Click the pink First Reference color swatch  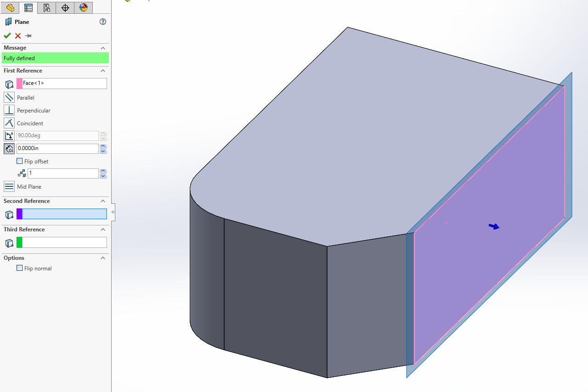tap(19, 83)
